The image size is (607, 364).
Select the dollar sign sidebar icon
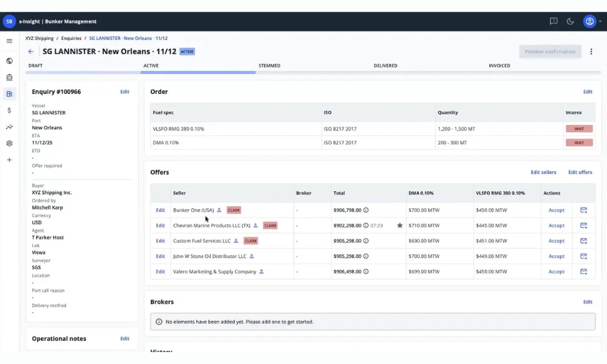(9, 110)
